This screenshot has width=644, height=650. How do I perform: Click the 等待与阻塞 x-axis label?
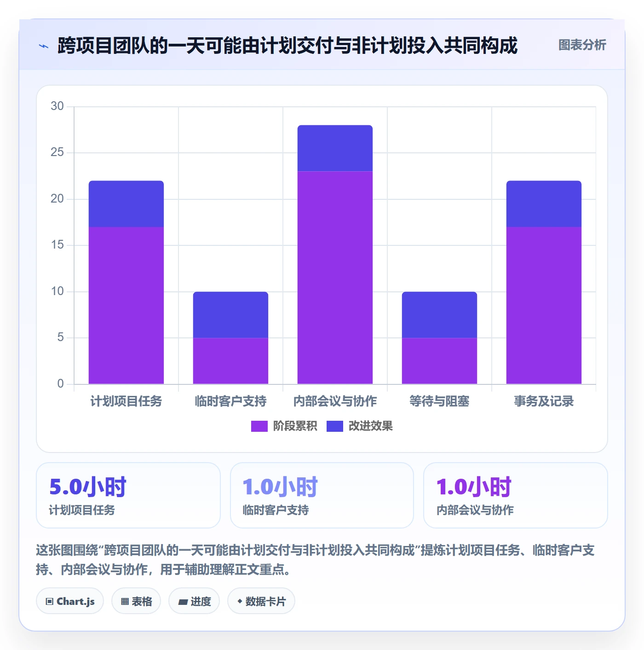[x=439, y=401]
